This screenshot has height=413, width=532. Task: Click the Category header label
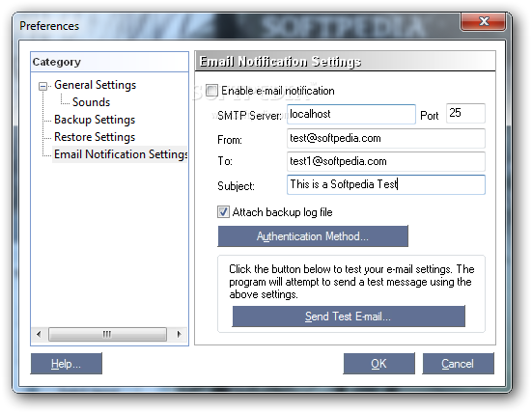(x=57, y=62)
